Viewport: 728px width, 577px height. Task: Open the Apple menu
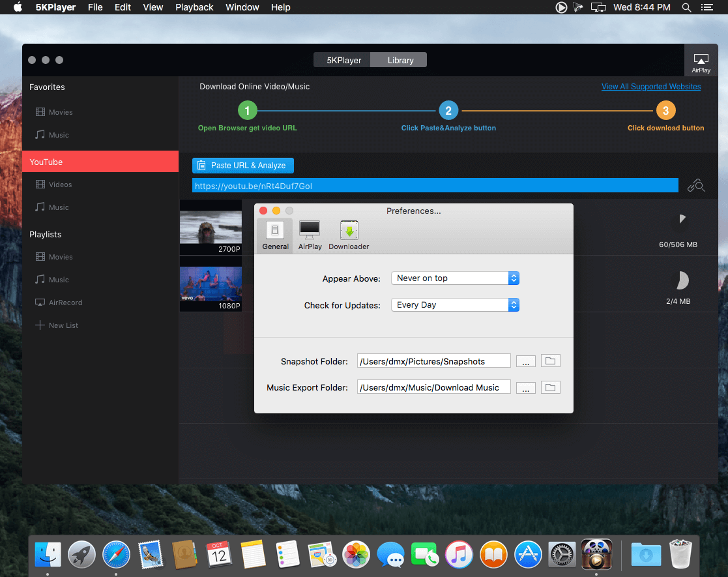[18, 7]
